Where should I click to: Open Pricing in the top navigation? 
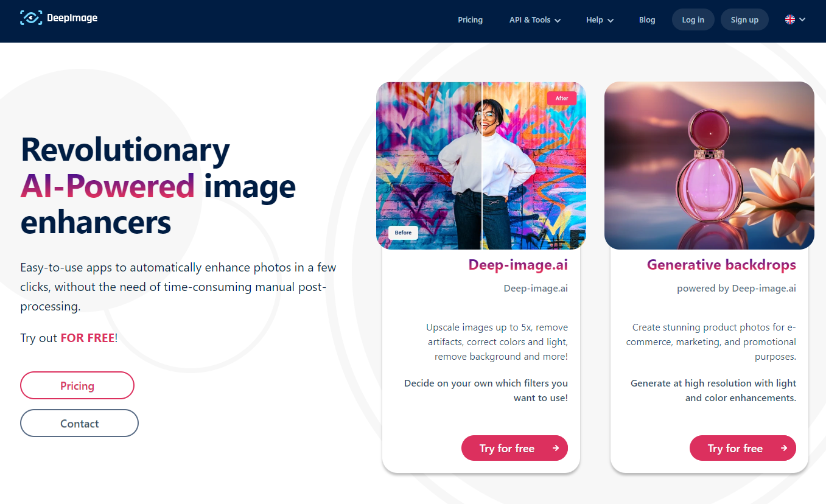(x=470, y=19)
